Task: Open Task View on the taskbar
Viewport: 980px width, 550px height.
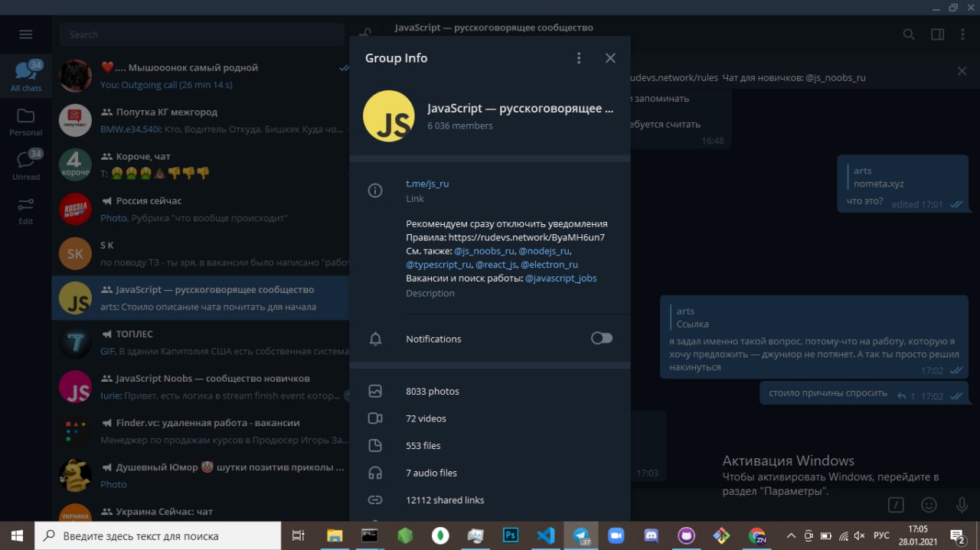Action: [x=299, y=535]
